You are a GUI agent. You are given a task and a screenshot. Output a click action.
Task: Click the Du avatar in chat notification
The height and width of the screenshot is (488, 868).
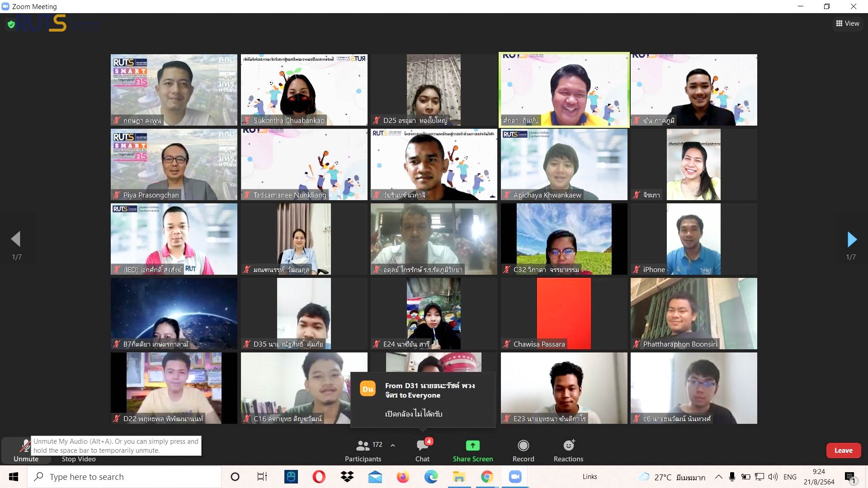(368, 389)
